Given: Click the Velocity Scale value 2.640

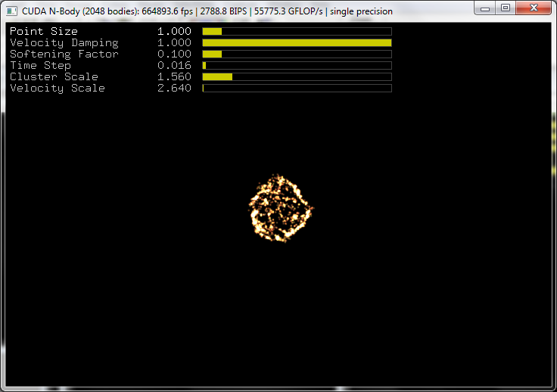Looking at the screenshot, I should 174,89.
